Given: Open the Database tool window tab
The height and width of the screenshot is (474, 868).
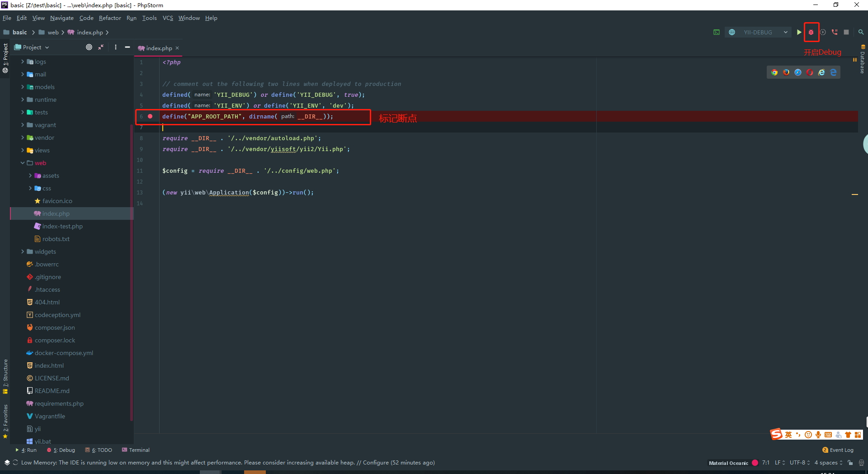Looking at the screenshot, I should [863, 59].
